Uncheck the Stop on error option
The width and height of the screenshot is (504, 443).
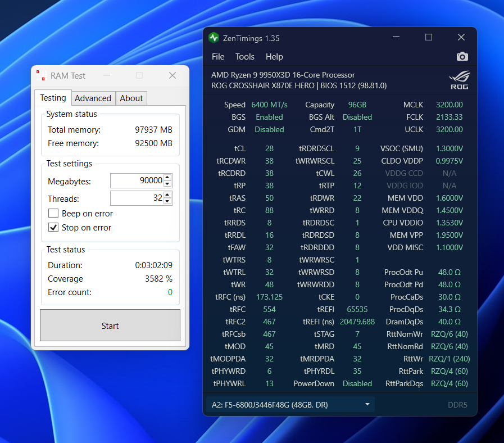(53, 228)
